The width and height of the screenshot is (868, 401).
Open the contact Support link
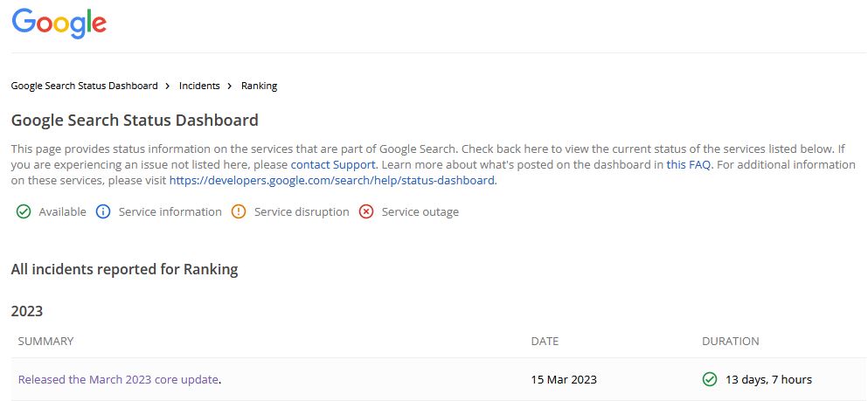(333, 164)
